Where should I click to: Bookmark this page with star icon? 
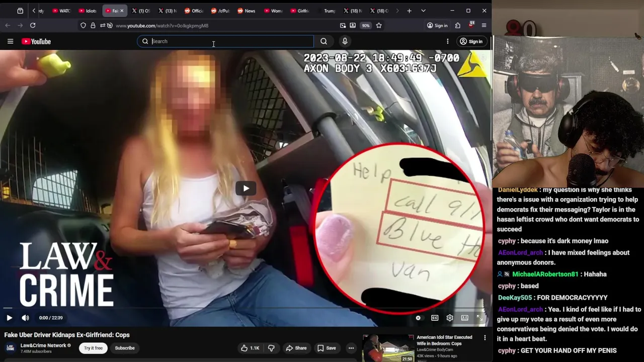coord(379,26)
